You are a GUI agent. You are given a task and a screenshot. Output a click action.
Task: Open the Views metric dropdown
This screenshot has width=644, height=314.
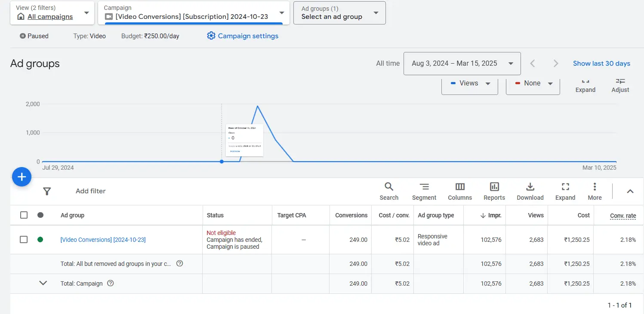click(470, 84)
